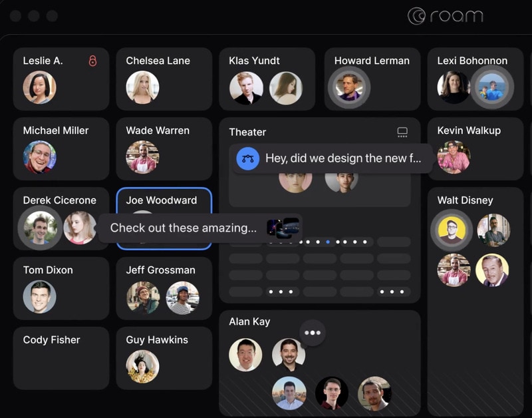Click Michael Miller's avatar

(x=39, y=157)
